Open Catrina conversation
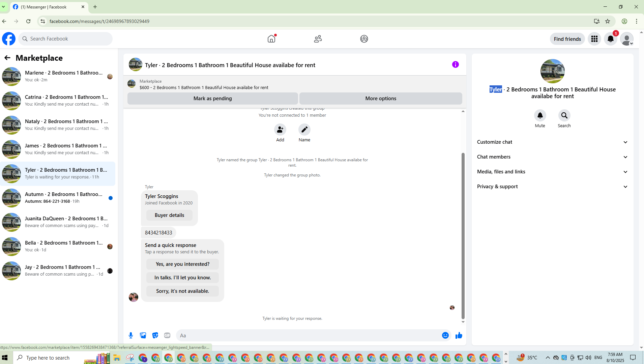Image resolution: width=644 pixels, height=364 pixels. tap(58, 101)
